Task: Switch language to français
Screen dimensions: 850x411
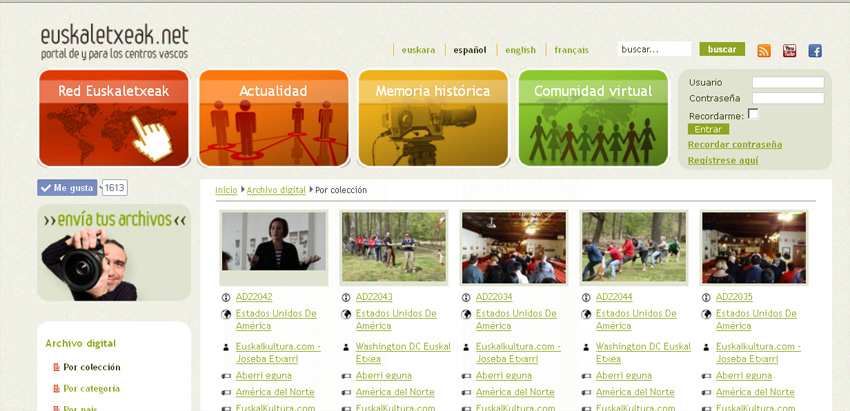Action: click(x=571, y=50)
